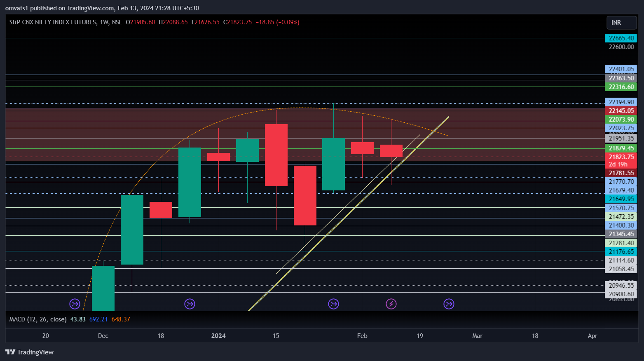Click the 21058.45 price label
The image size is (644, 361).
coord(621,269)
